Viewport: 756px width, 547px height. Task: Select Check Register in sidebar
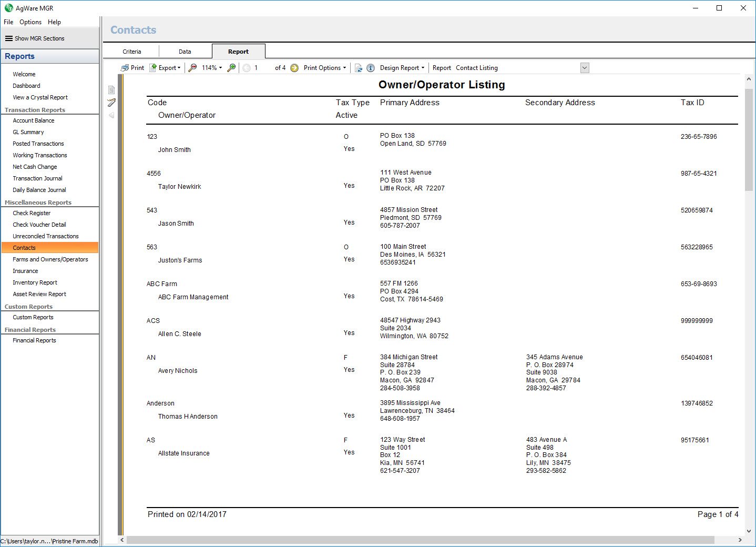coord(32,213)
